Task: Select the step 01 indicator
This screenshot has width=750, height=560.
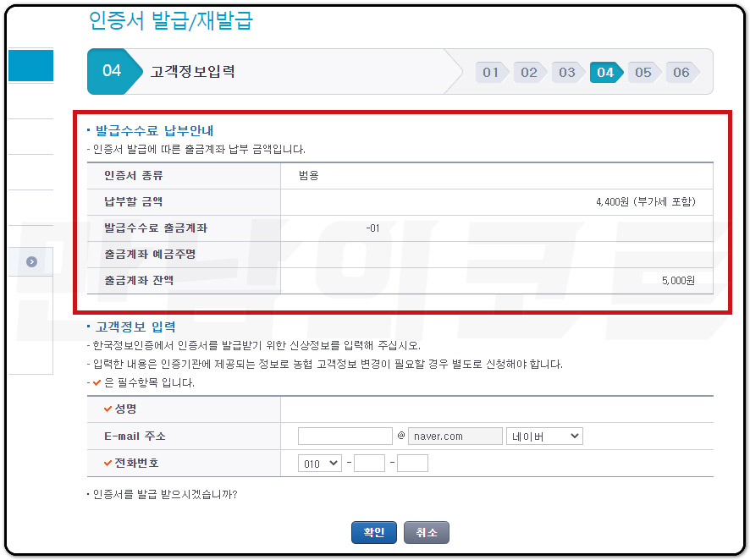Action: (x=491, y=73)
